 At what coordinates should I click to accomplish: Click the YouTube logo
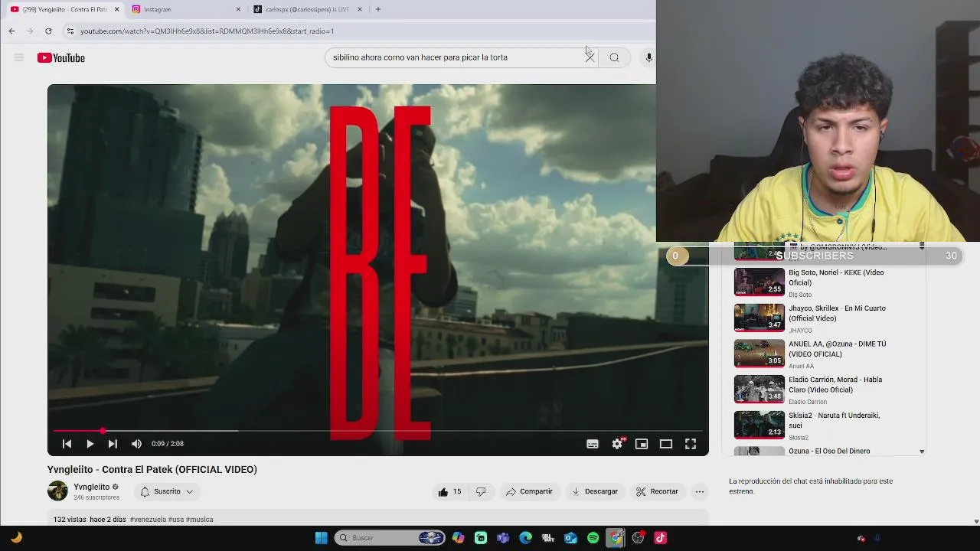tap(60, 57)
